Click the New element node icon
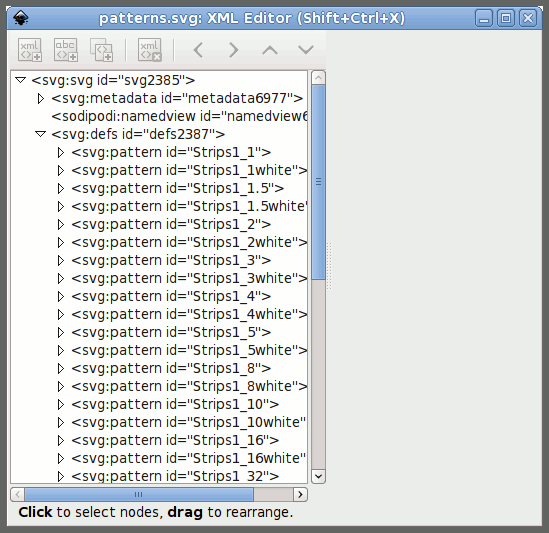This screenshot has height=533, width=549. pos(30,50)
